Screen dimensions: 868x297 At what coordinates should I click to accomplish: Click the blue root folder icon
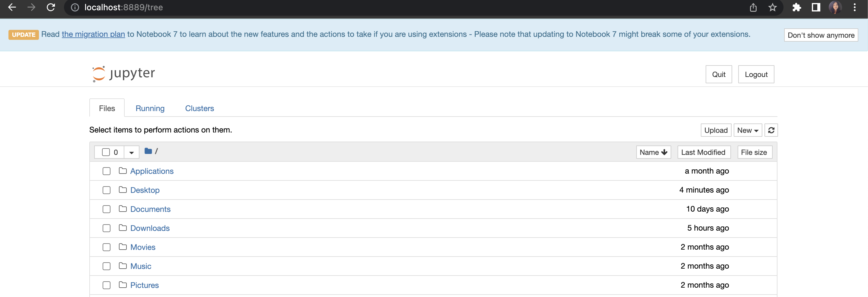coord(148,151)
